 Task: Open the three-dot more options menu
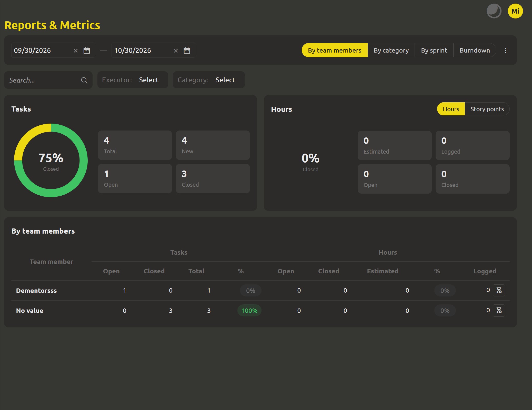tap(506, 51)
